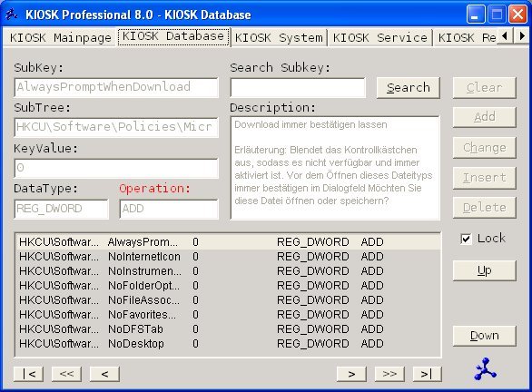Screen dimensions: 532x392
Task: Select the NoFolderOpt... row
Action: click(x=229, y=286)
